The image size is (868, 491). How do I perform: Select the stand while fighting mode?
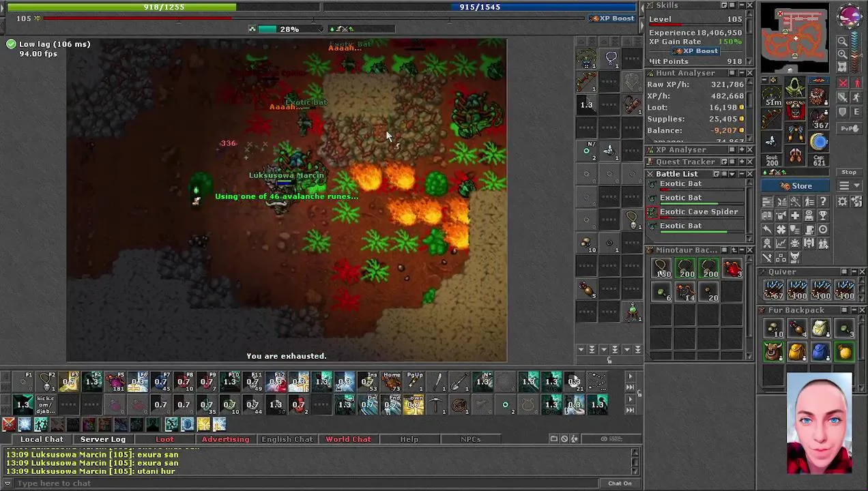pyautogui.click(x=856, y=83)
